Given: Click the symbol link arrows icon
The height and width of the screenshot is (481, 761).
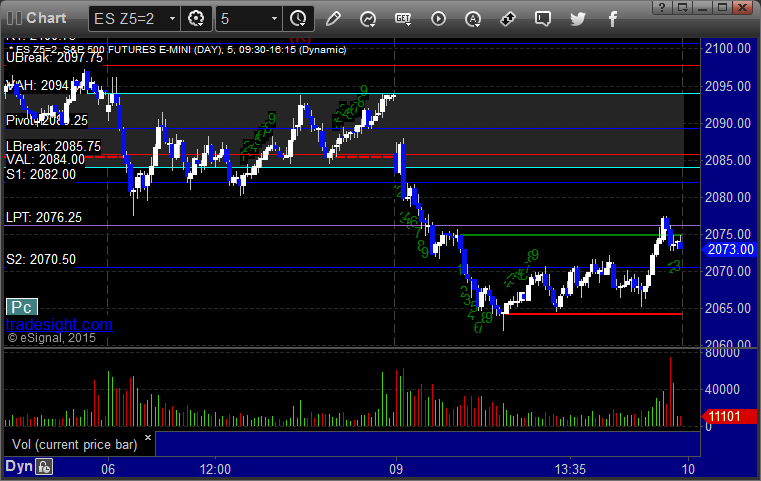Looking at the screenshot, I should (x=508, y=19).
